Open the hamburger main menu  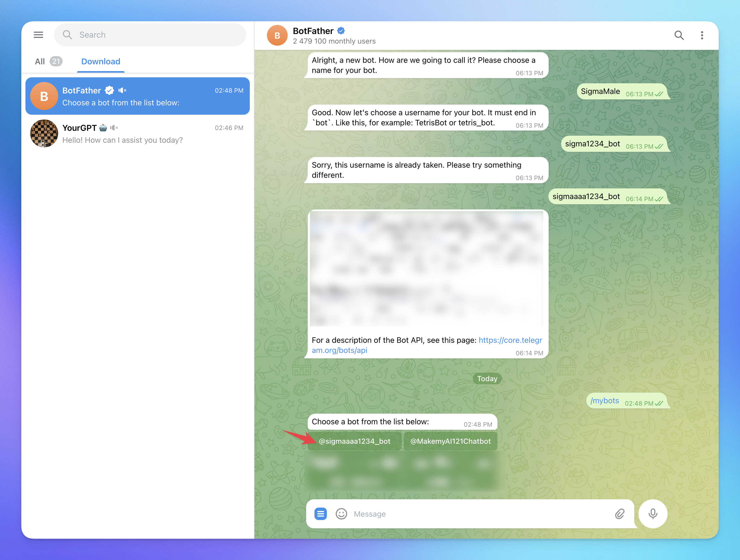[x=38, y=35]
